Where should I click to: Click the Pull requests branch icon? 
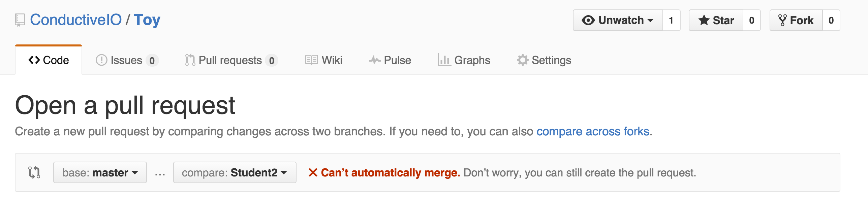click(x=190, y=60)
